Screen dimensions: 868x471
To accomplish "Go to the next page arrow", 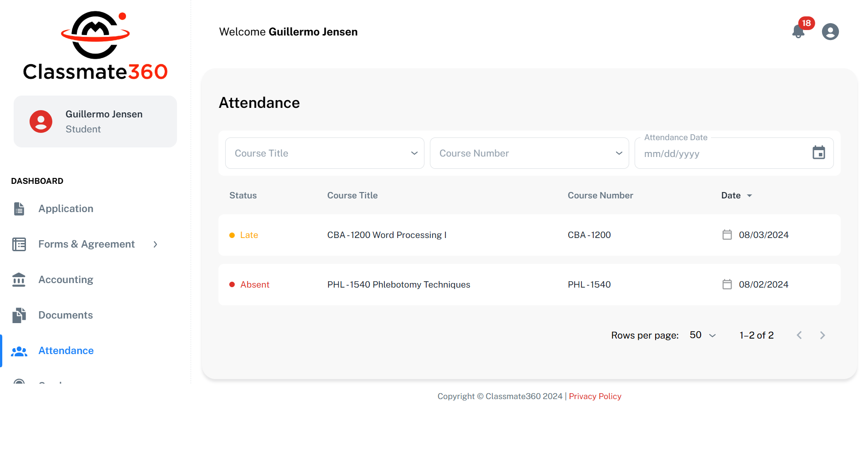I will pos(822,335).
